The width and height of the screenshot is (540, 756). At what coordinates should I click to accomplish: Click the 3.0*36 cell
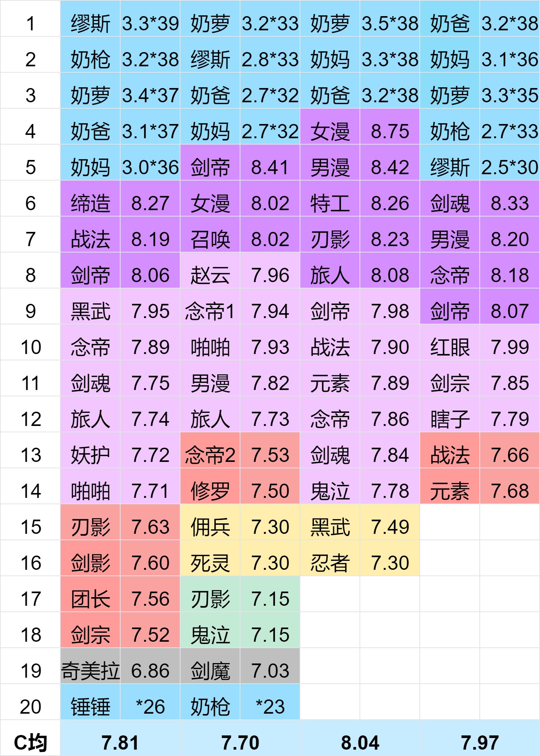[x=150, y=163]
